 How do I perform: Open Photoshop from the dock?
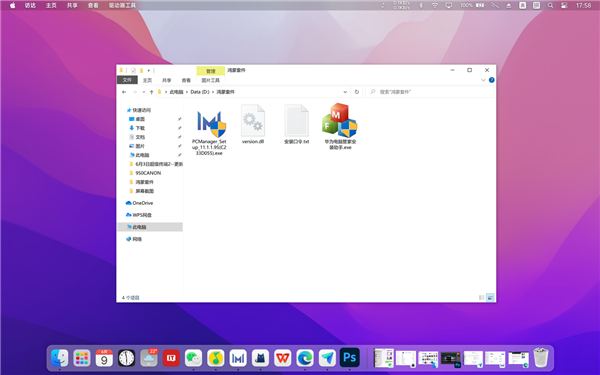(x=349, y=357)
